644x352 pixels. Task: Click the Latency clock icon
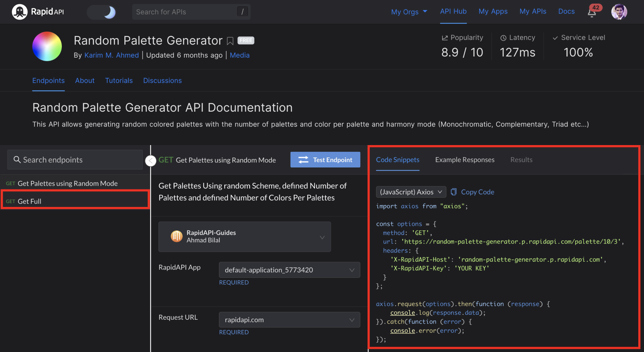(x=503, y=38)
